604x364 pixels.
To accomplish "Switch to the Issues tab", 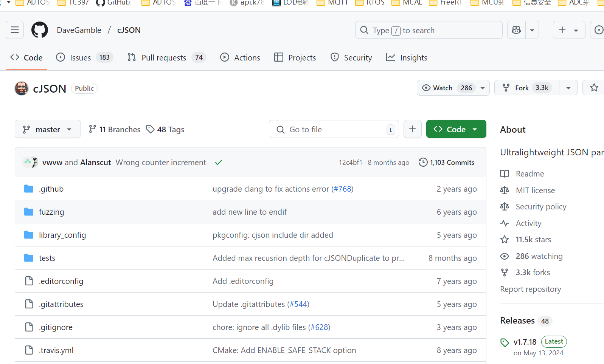I will 81,57.
